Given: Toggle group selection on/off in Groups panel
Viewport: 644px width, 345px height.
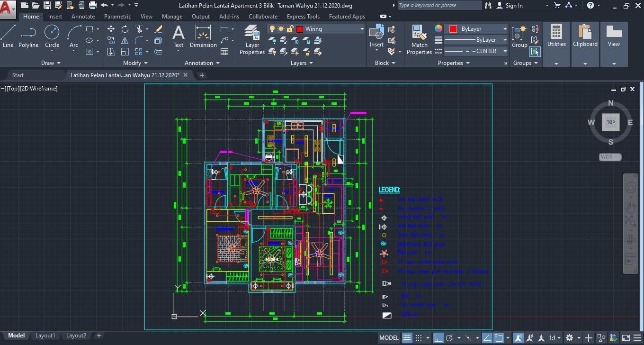Looking at the screenshot, I should [535, 51].
